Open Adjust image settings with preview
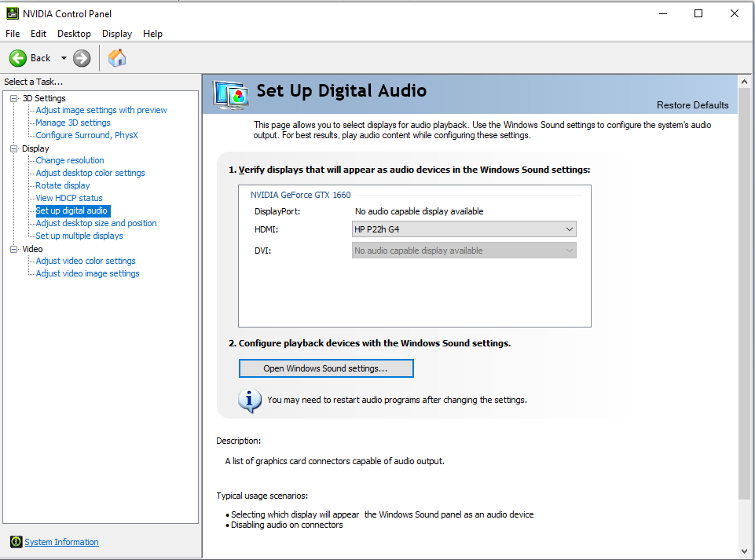Image resolution: width=755 pixels, height=560 pixels. coord(101,110)
